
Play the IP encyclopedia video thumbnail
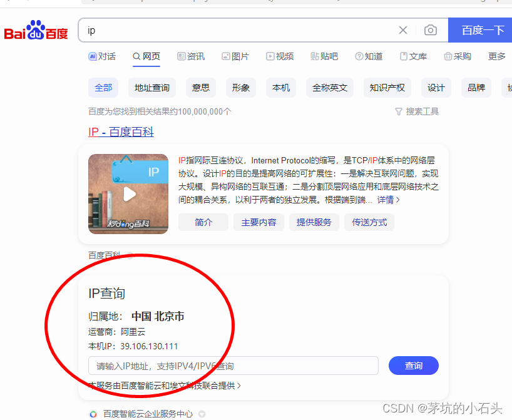(x=128, y=194)
